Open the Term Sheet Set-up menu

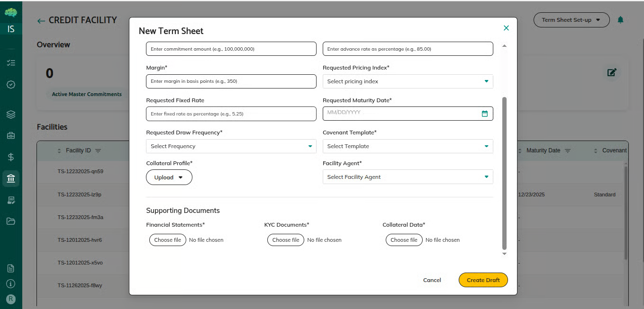click(571, 20)
